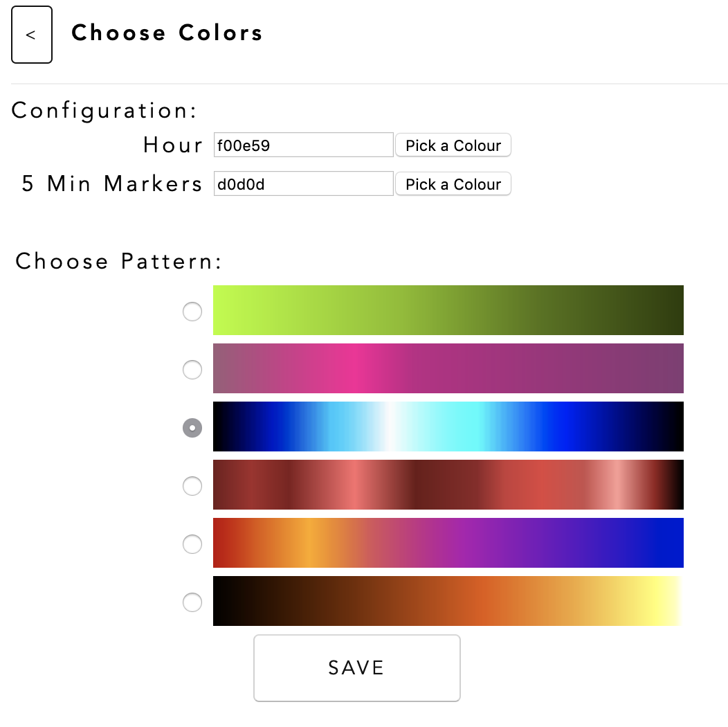
Task: Click the 5 Min Markers hex input
Action: coord(303,184)
